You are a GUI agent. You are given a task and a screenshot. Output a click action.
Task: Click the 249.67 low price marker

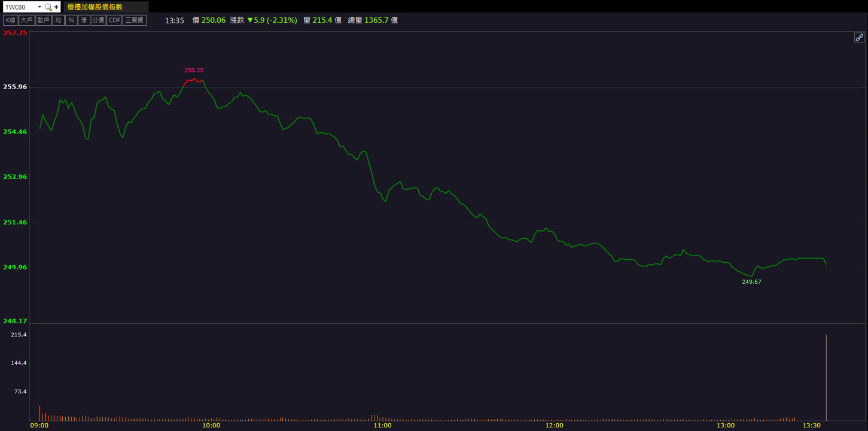point(751,281)
